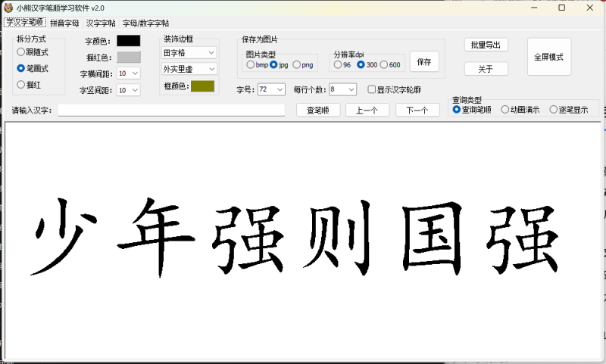Image resolution: width=606 pixels, height=364 pixels.
Task: Click the bear app icon in title bar
Action: click(8, 8)
